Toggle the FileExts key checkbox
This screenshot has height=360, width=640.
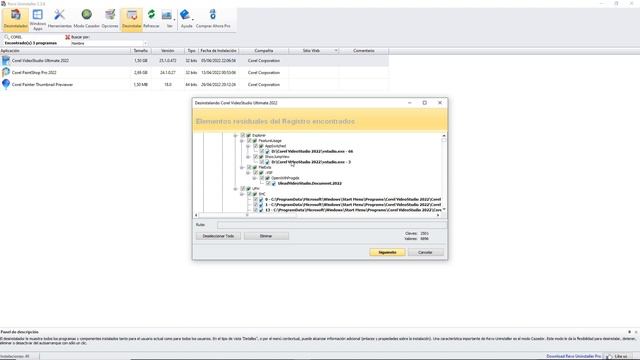pos(249,167)
